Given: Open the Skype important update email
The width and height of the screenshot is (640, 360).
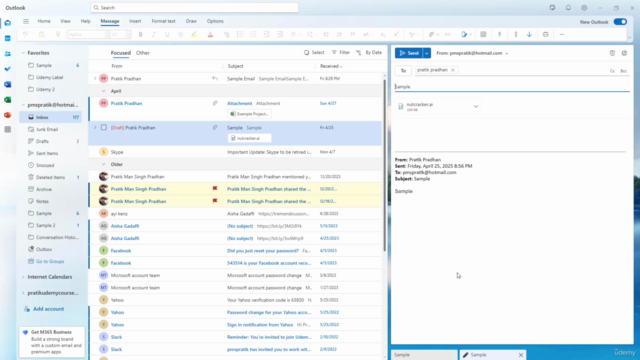Looking at the screenshot, I should point(235,152).
